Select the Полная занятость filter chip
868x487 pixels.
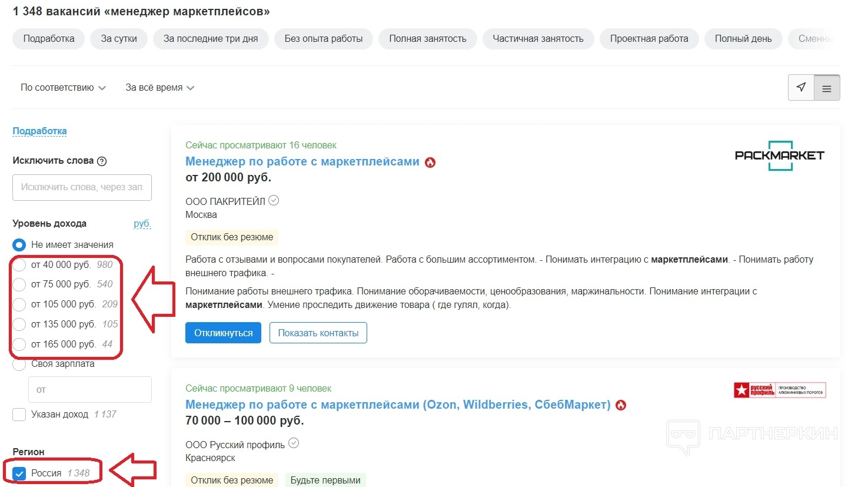pos(427,39)
